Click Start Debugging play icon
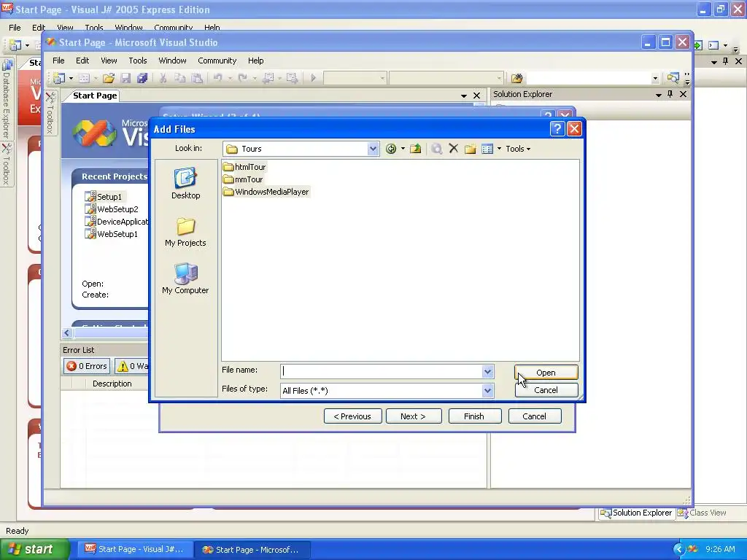The height and width of the screenshot is (560, 747). tap(313, 78)
